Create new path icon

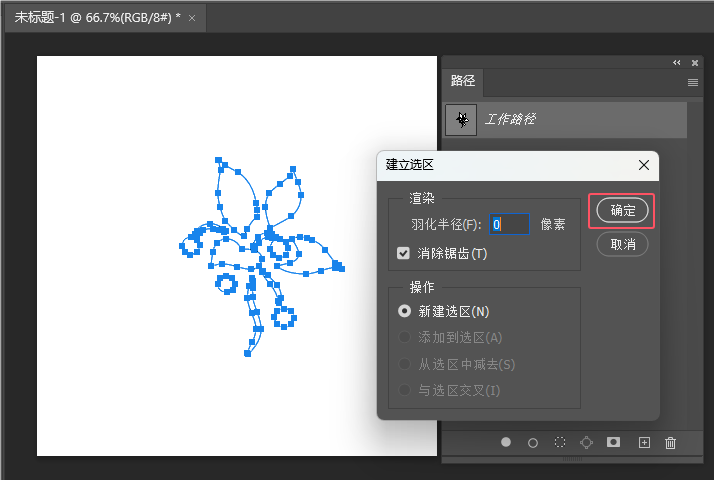click(644, 443)
